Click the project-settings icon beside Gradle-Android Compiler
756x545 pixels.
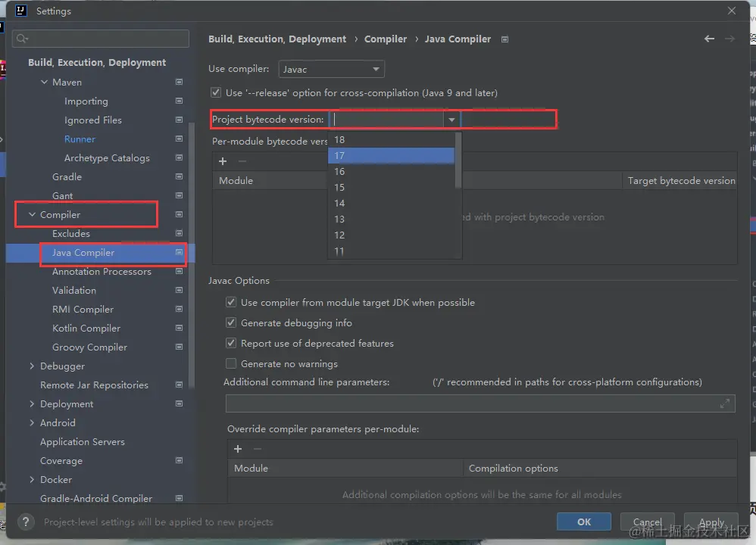click(179, 498)
